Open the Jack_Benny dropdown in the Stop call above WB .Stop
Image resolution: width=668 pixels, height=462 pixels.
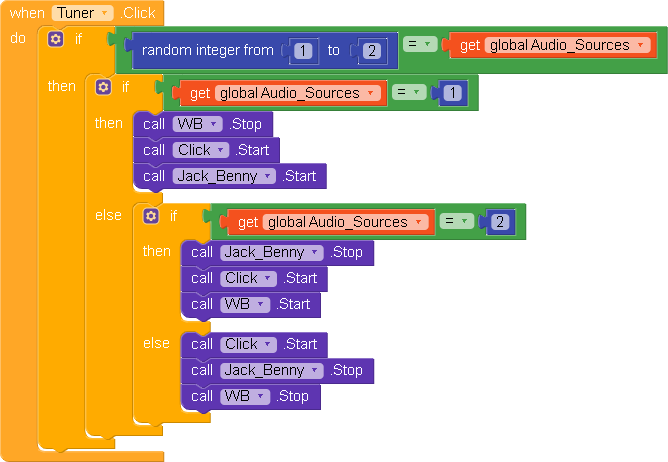[x=272, y=370]
